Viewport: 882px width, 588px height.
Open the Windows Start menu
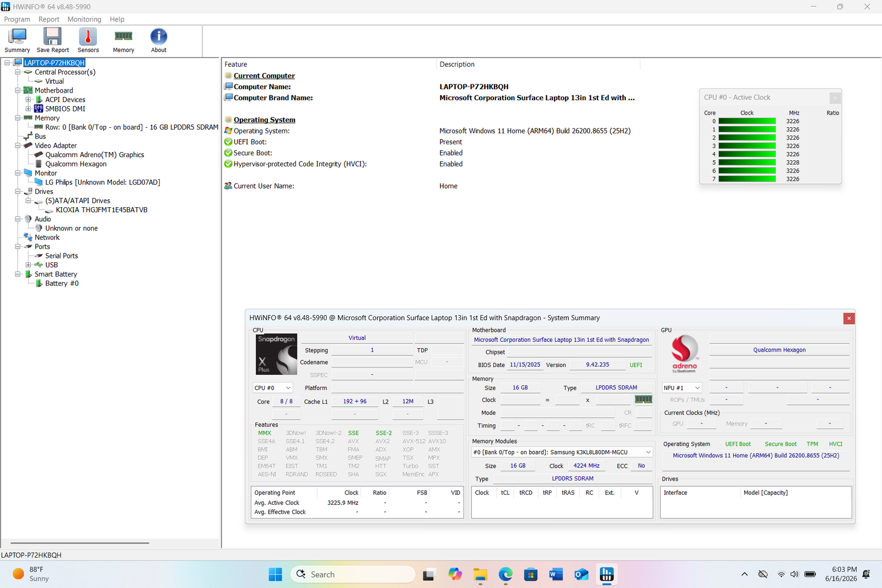pyautogui.click(x=276, y=574)
